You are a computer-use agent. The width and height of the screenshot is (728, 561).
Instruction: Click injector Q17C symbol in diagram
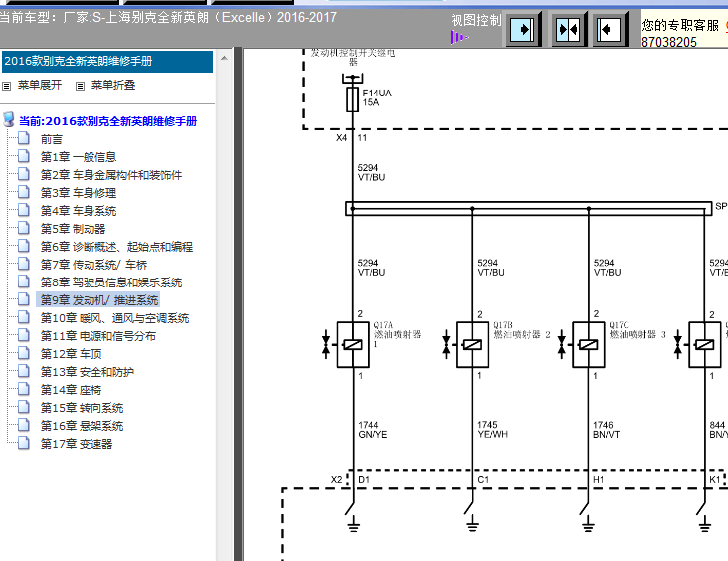pyautogui.click(x=588, y=344)
